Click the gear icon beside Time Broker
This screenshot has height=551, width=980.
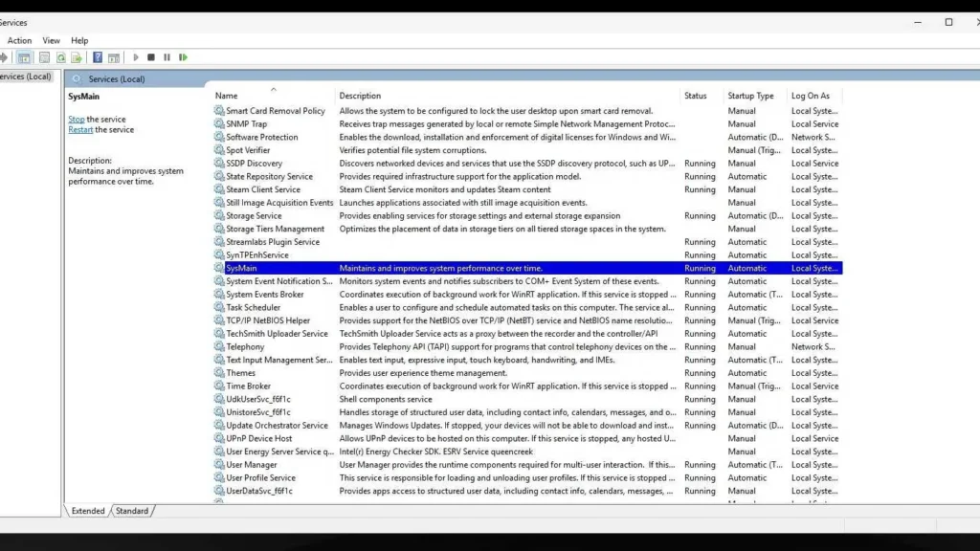tap(219, 386)
